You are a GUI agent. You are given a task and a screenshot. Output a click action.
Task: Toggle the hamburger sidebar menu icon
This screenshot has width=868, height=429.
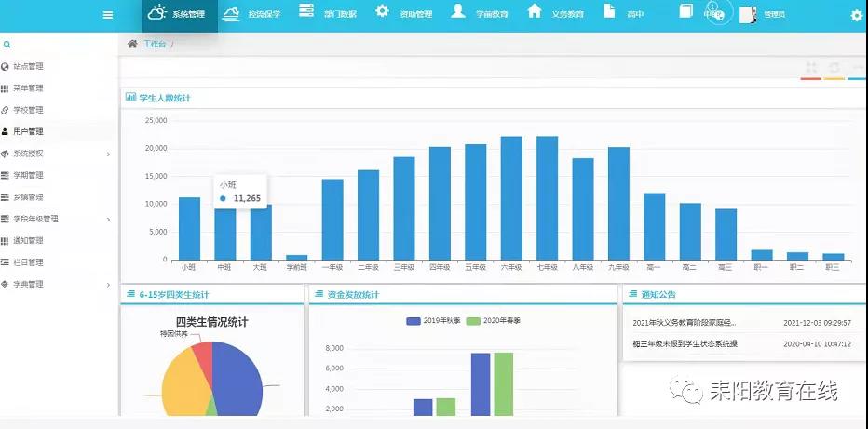[108, 15]
